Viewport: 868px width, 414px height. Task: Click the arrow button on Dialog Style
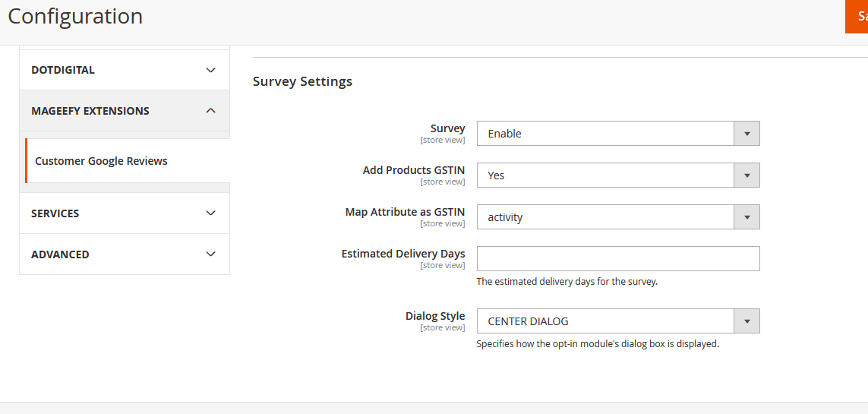746,321
